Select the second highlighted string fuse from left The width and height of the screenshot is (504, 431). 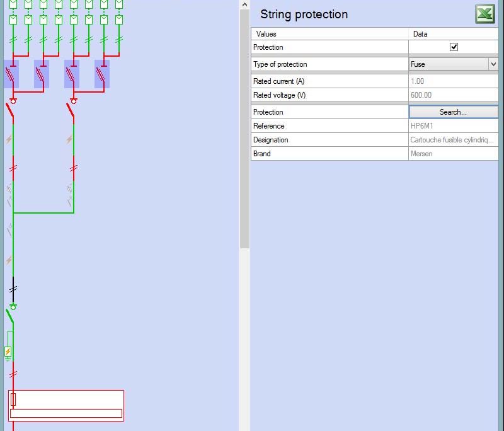coord(42,74)
